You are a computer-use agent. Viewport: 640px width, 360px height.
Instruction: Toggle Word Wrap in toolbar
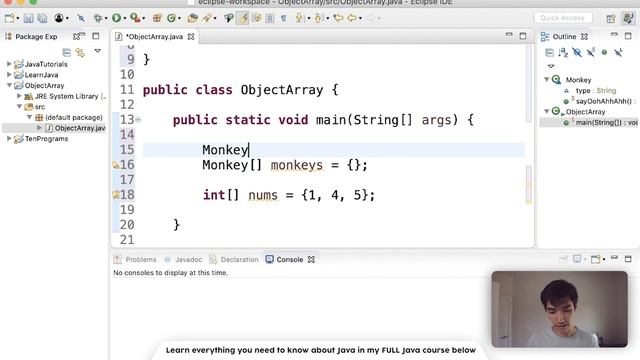[x=257, y=18]
